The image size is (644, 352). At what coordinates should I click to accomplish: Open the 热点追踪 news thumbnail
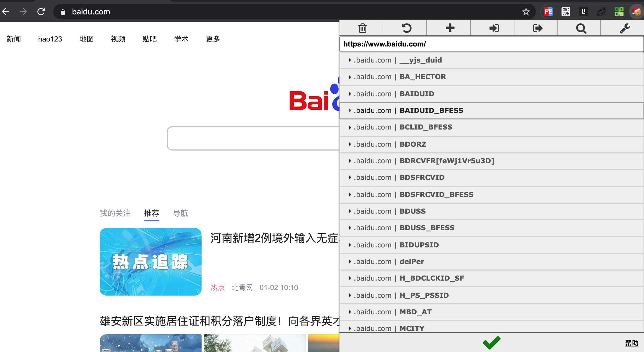tap(150, 262)
